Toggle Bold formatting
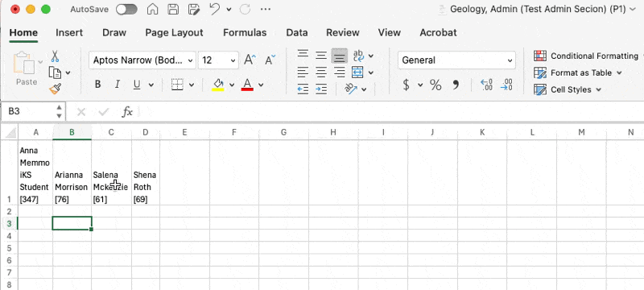 pyautogui.click(x=97, y=85)
